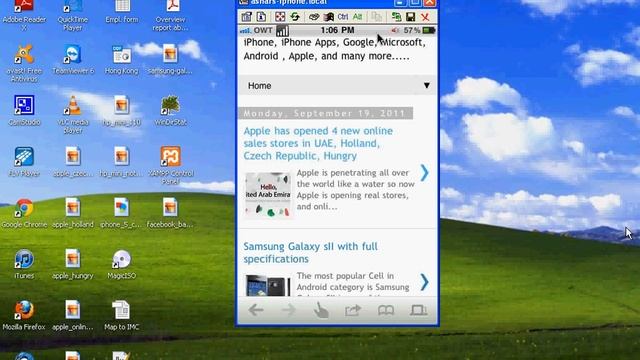Click the save connection floppy icon
The width and height of the screenshot is (640, 360).
tap(411, 17)
